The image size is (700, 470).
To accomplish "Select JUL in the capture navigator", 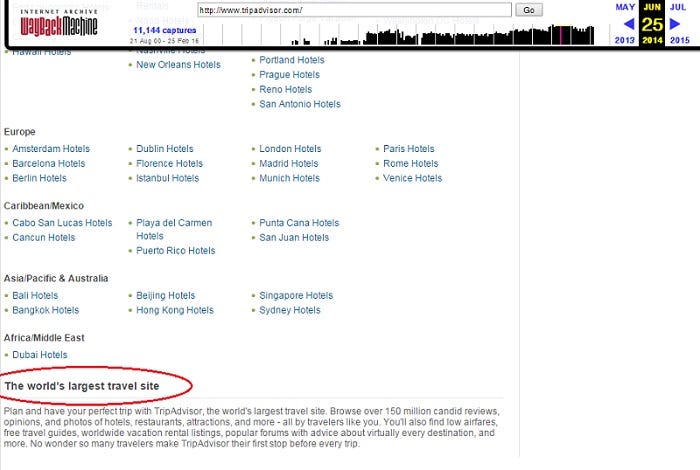I will [x=678, y=7].
